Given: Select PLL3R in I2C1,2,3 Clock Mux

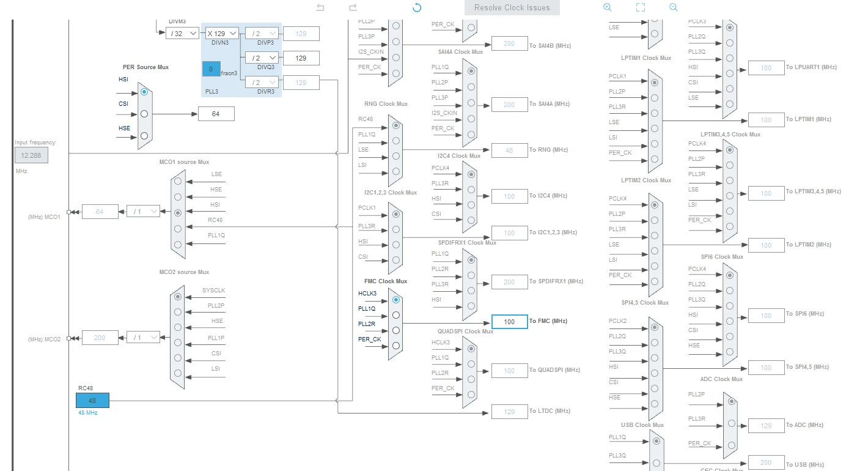Looking at the screenshot, I should click(x=396, y=229).
